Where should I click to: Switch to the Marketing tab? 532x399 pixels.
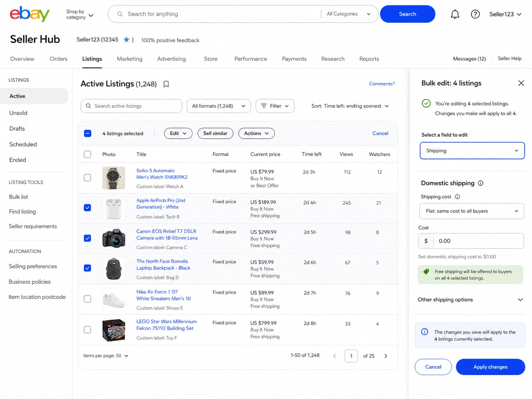pos(129,59)
